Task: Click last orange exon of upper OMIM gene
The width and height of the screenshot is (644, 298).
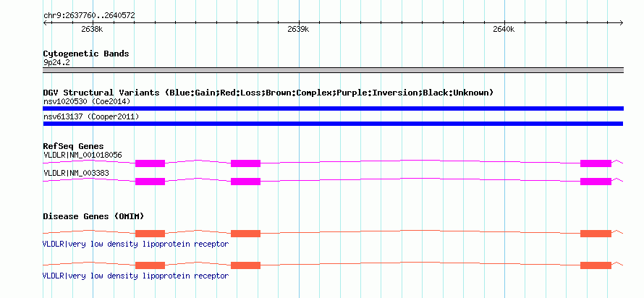Action: (596, 234)
